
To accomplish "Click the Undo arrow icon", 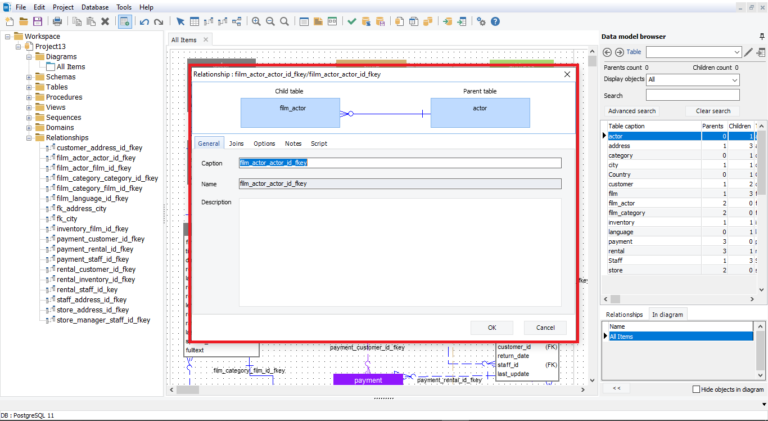I will [145, 21].
